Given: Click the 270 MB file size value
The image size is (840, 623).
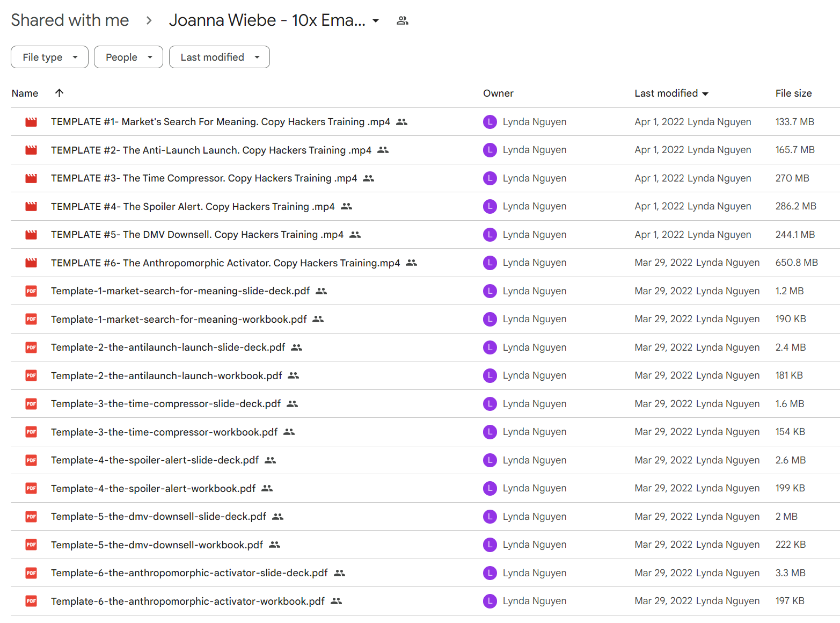Looking at the screenshot, I should (x=792, y=178).
